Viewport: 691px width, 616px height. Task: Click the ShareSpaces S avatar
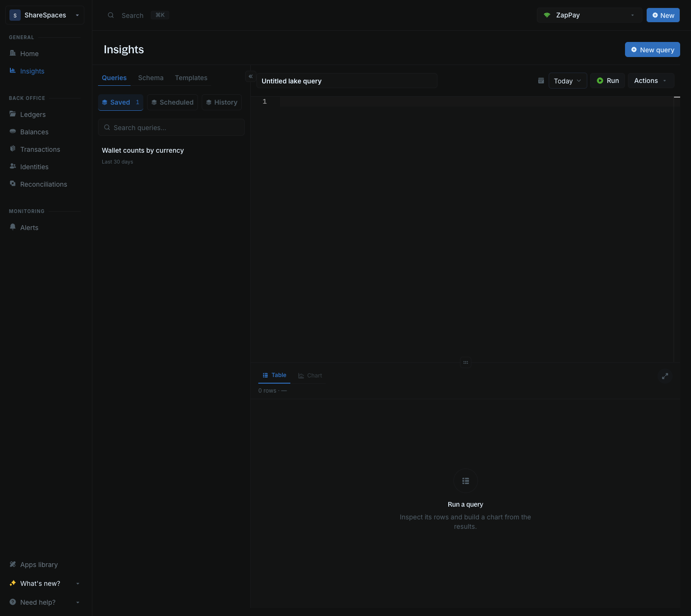tap(15, 15)
